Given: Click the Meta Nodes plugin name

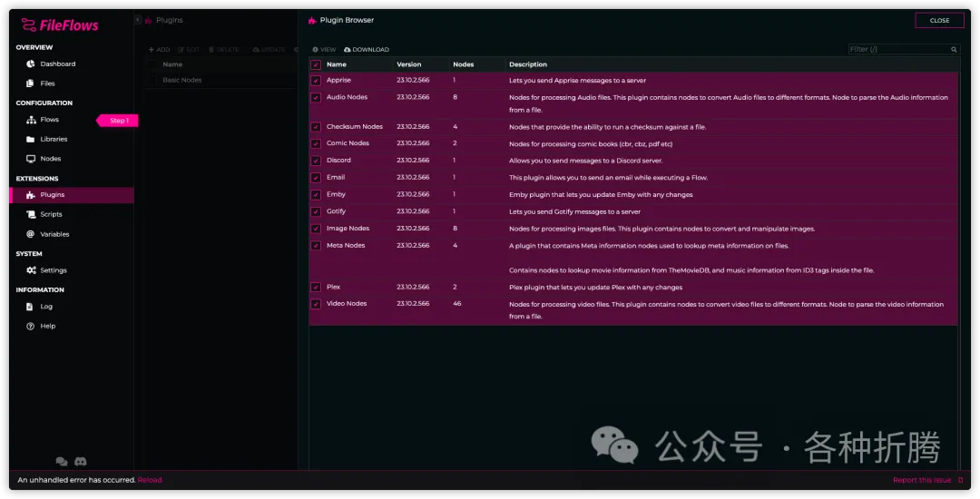Looking at the screenshot, I should tap(346, 245).
